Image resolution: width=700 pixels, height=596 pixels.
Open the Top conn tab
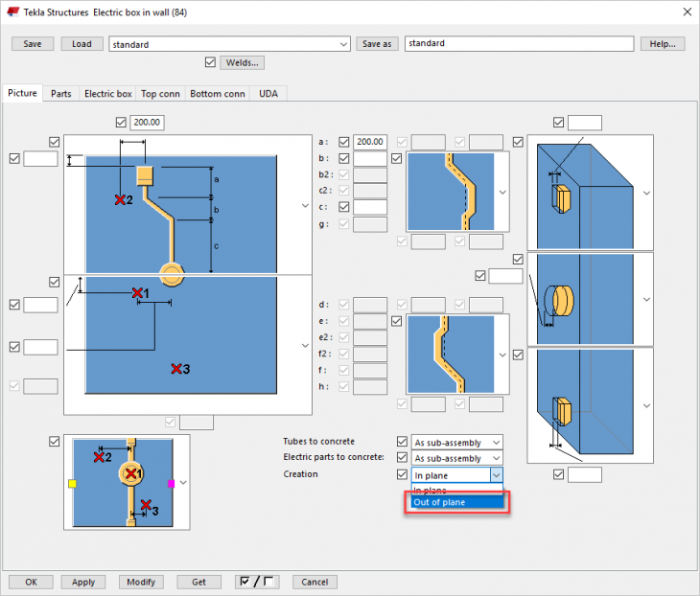point(160,94)
